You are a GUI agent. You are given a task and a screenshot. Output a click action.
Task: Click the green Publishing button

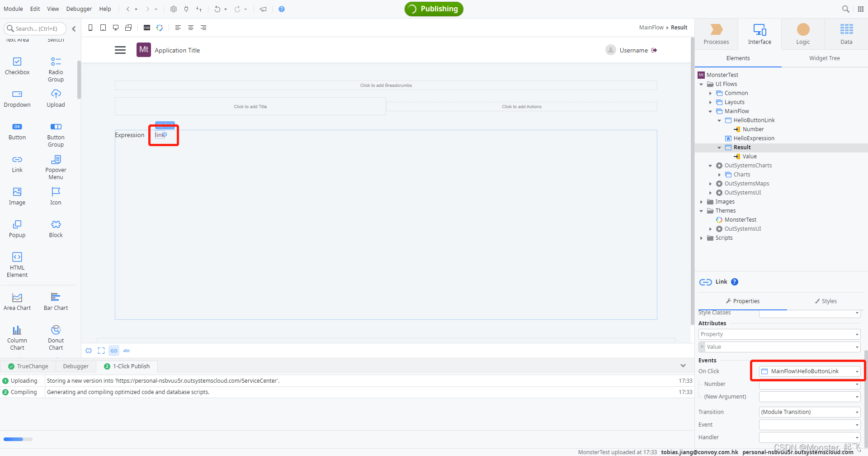pyautogui.click(x=434, y=9)
